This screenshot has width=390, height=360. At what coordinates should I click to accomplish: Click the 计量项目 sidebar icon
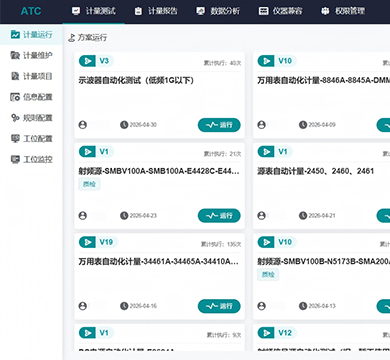[x=15, y=76]
